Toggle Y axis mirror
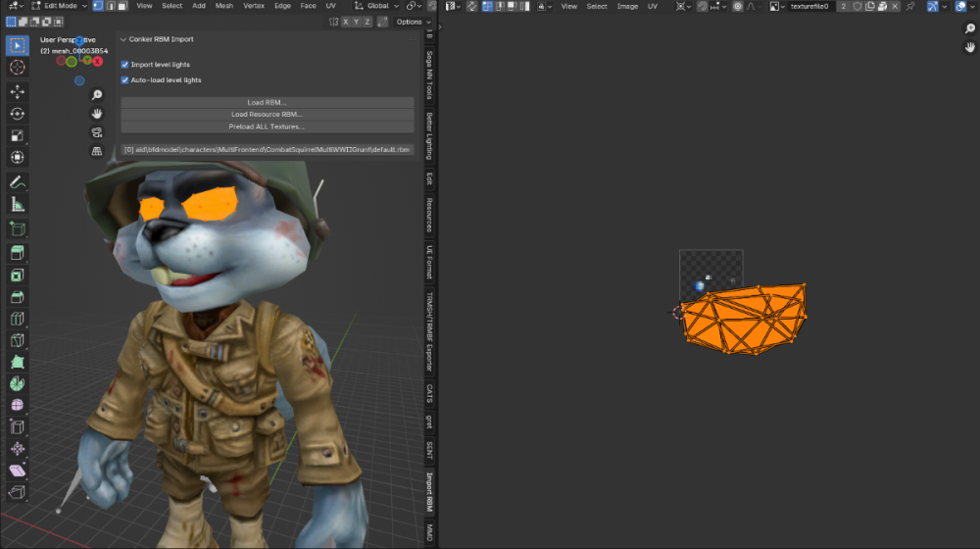The width and height of the screenshot is (980, 549). (x=357, y=22)
